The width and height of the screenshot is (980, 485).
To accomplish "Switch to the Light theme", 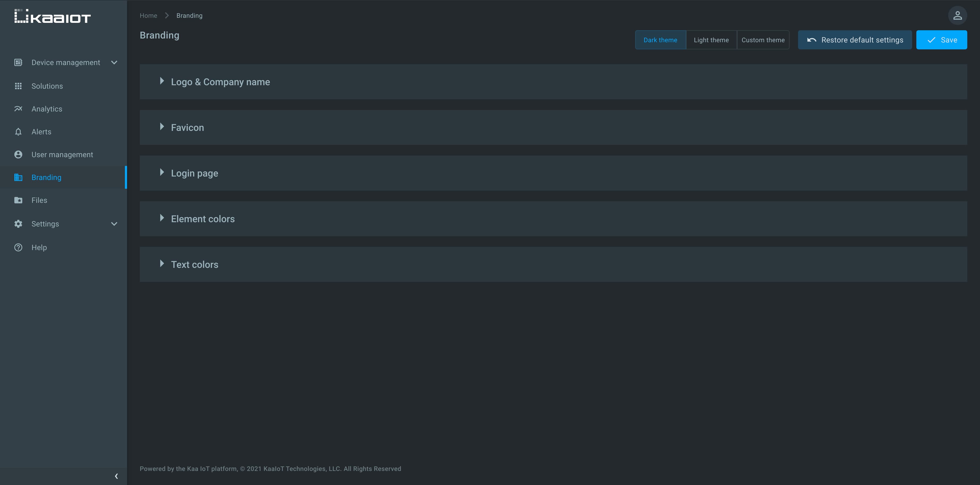I will (711, 40).
